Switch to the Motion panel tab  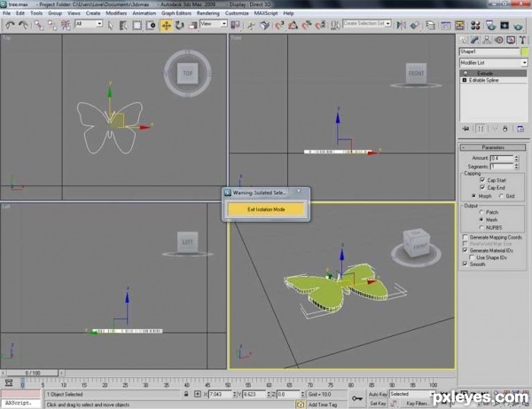point(498,40)
